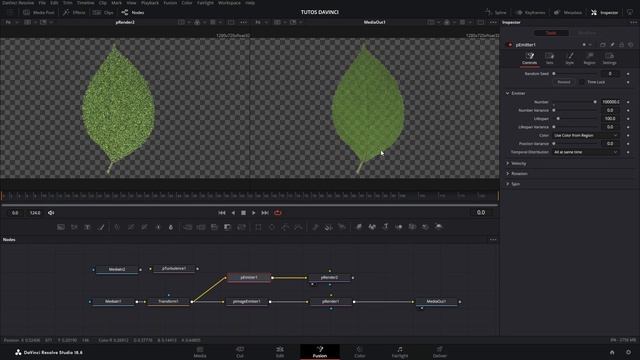Open the Color dropdown showing Use Color From Region
Screen dimensions: 640x360
586,136
